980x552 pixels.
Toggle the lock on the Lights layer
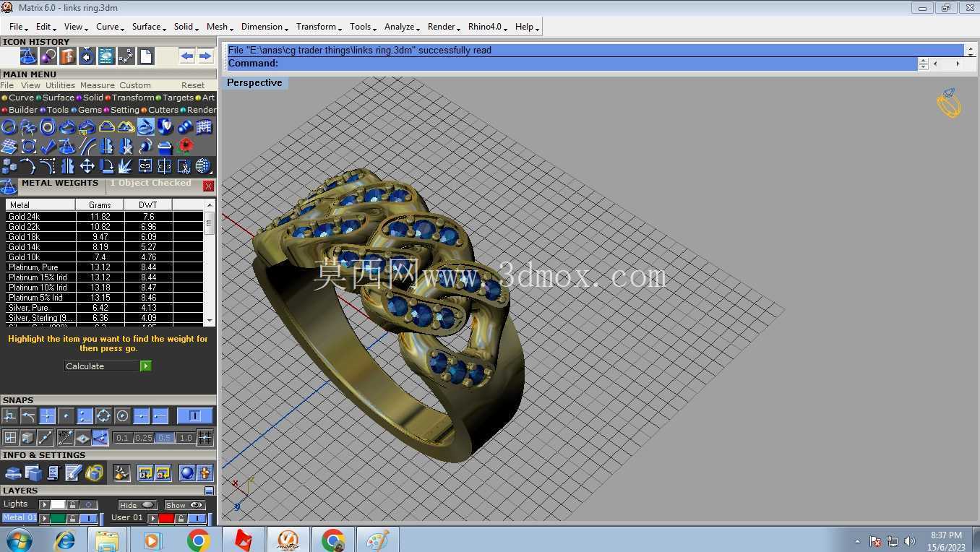click(x=72, y=504)
